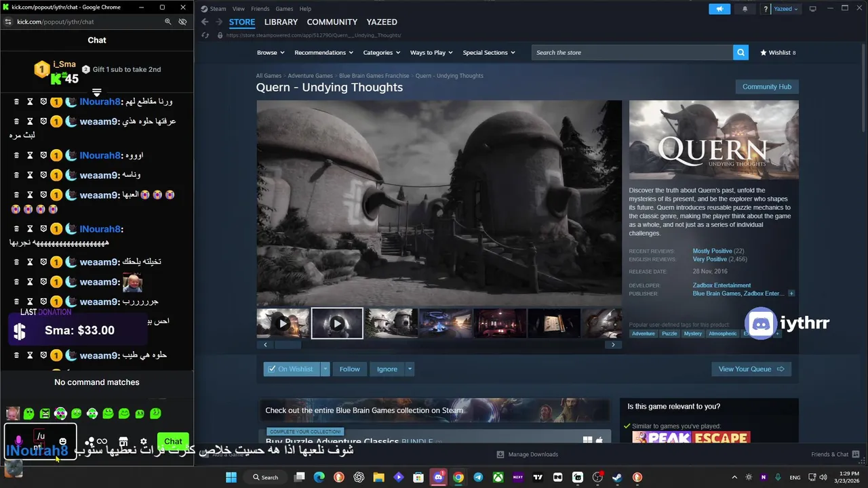Open Friends & Chat in Steam
Image resolution: width=868 pixels, height=488 pixels.
pyautogui.click(x=835, y=454)
